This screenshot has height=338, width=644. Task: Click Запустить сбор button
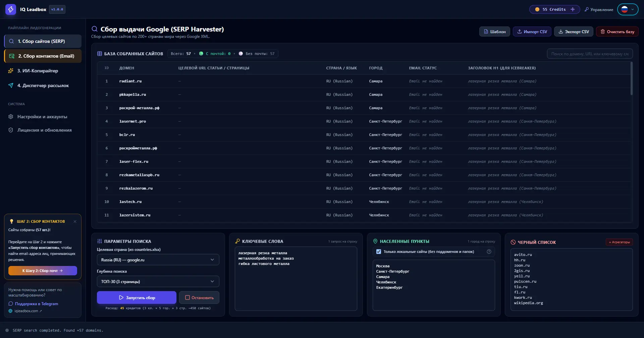click(x=137, y=297)
